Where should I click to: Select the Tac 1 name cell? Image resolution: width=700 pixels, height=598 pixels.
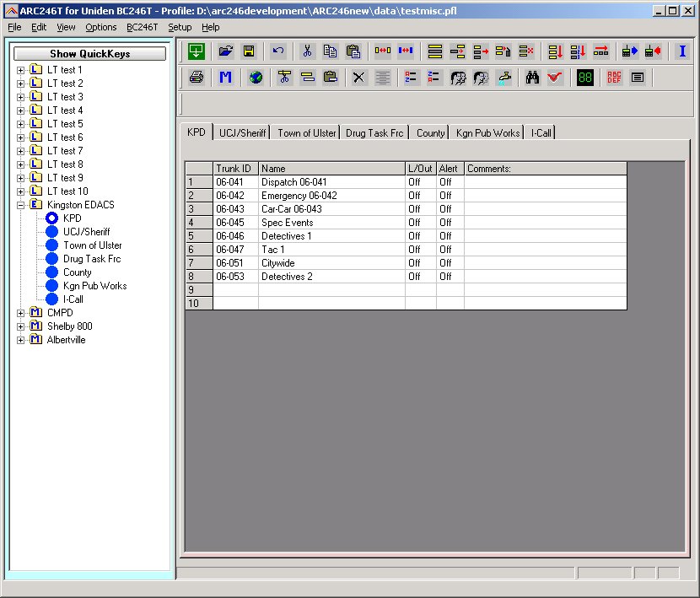(x=331, y=250)
